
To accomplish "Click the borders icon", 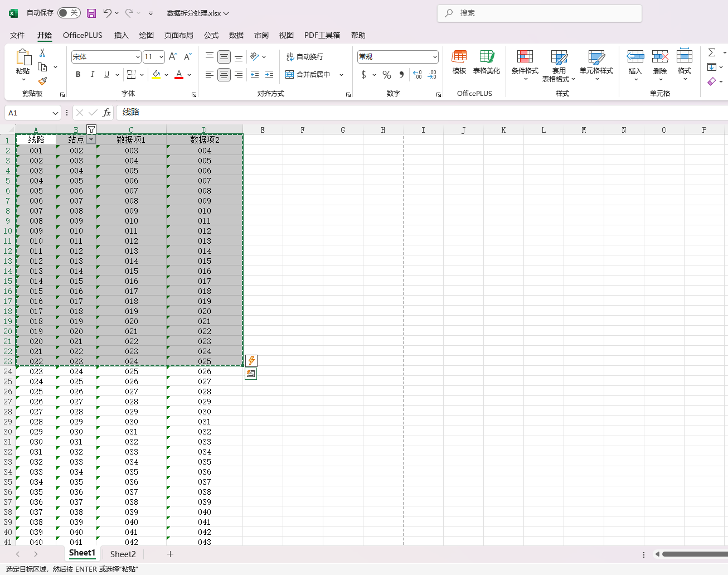I will 132,74.
